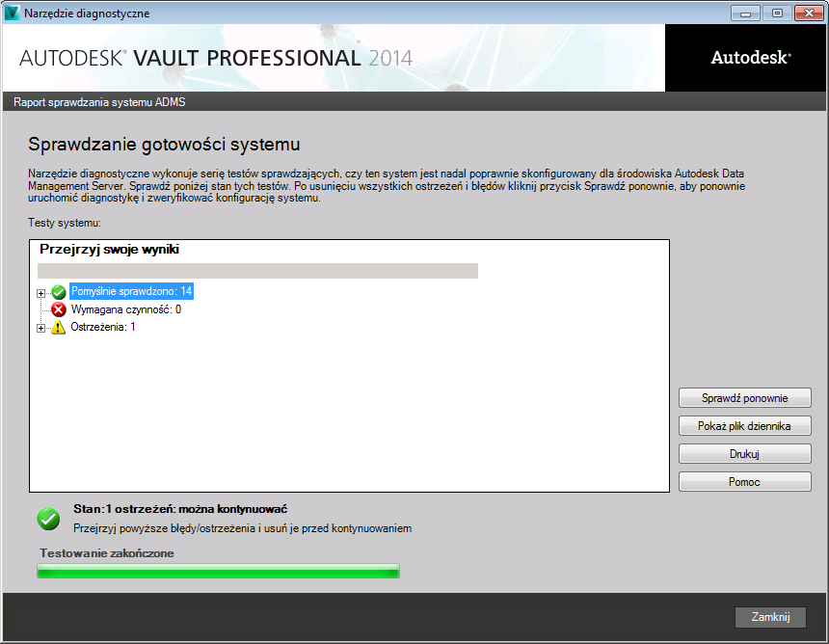Expand the Ostrzeżenia: 1 node

pos(40,329)
